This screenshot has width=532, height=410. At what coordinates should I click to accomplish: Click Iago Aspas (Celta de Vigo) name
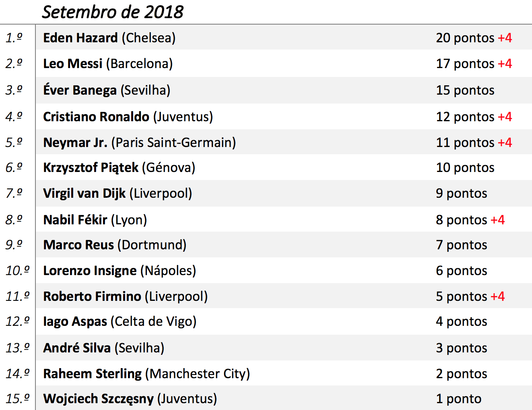tap(120, 321)
